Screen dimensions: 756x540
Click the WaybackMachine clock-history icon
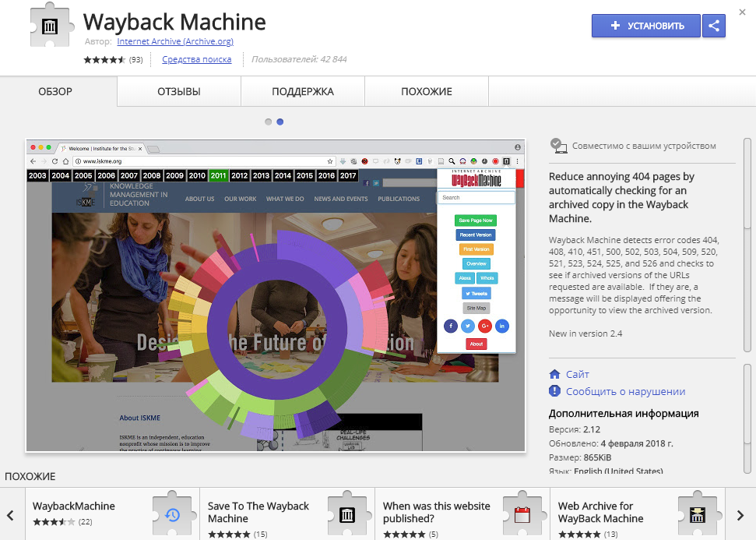[172, 515]
